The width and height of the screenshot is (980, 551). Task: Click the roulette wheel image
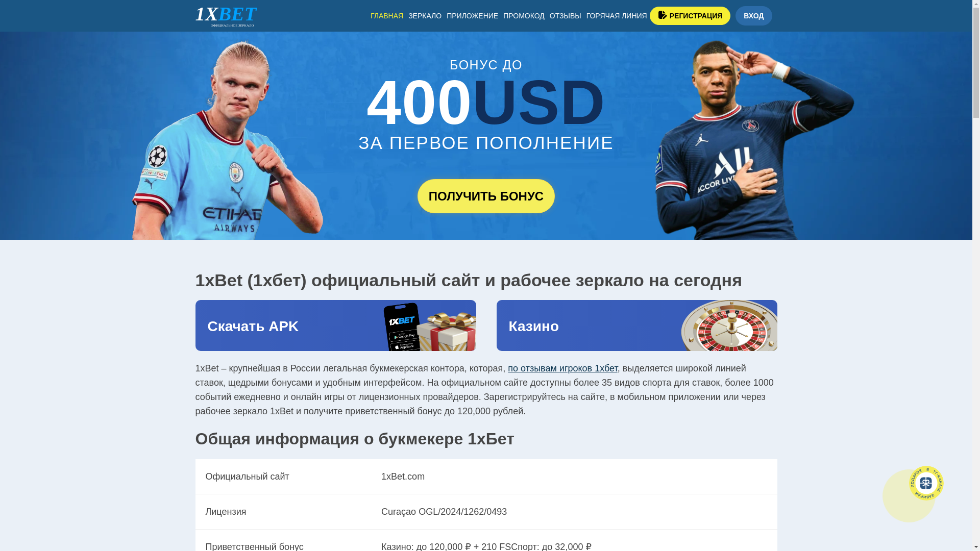pos(729,325)
